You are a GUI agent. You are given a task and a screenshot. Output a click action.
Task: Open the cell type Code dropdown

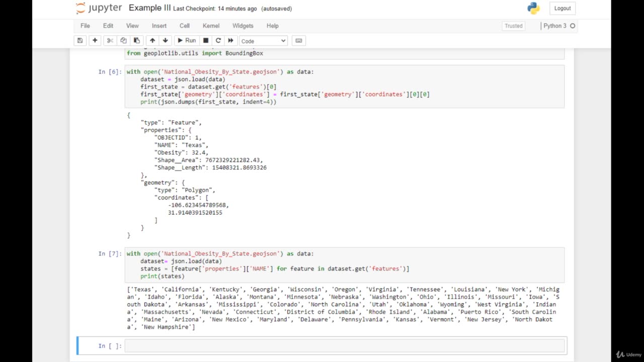[263, 41]
